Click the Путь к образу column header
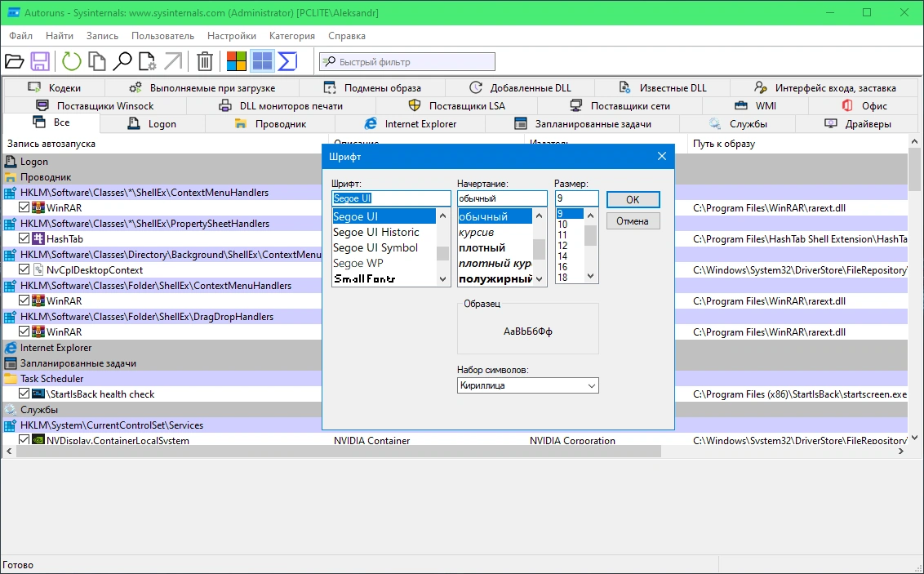 tap(798, 143)
